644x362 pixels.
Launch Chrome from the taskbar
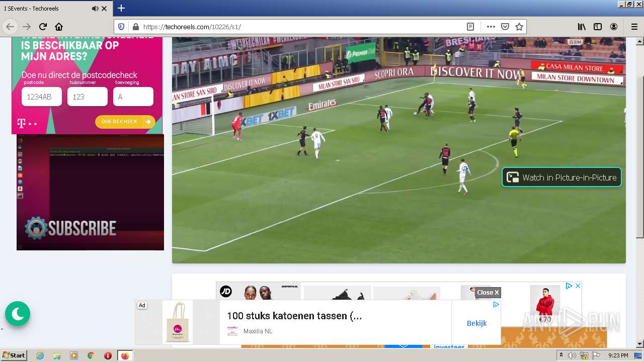(x=91, y=355)
